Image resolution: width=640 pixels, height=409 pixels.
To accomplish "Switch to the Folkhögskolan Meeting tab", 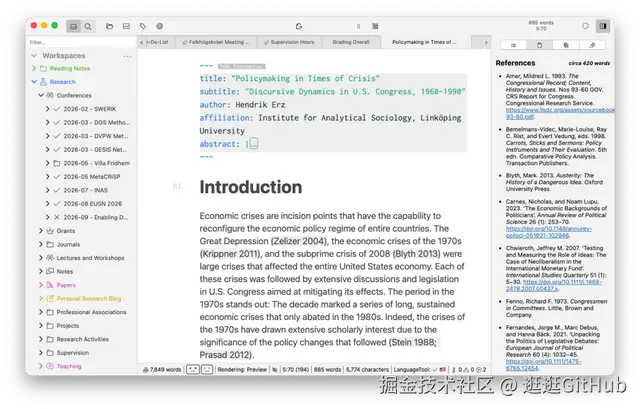I will tap(216, 42).
